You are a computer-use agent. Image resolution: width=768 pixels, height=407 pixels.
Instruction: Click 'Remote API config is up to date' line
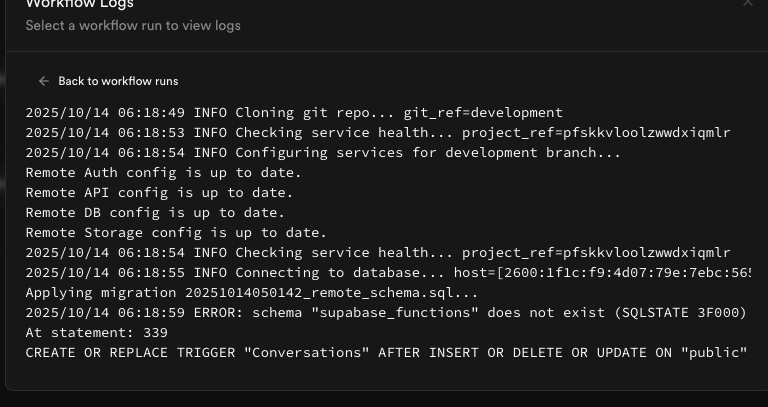click(x=159, y=193)
